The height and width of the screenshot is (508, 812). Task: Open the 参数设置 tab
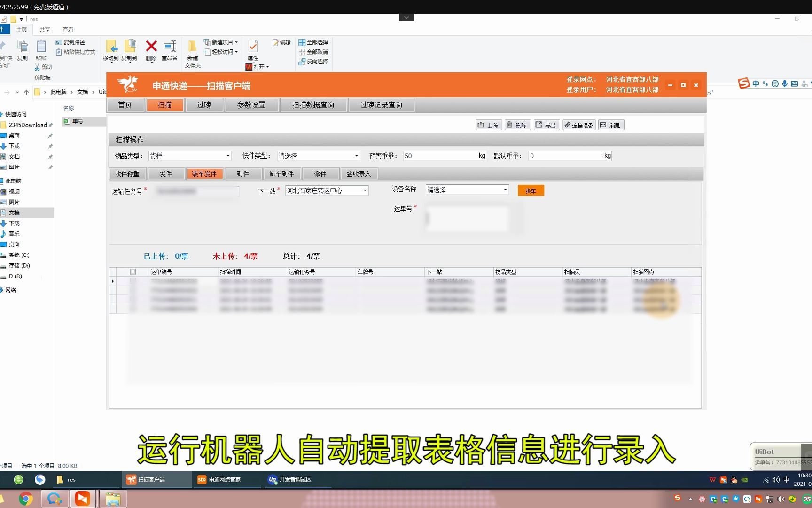(251, 105)
